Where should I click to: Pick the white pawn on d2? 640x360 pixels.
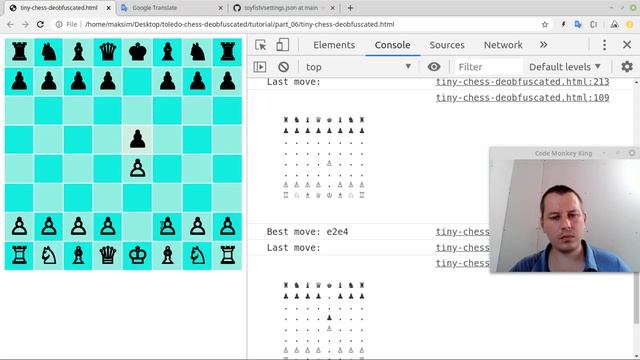click(108, 227)
